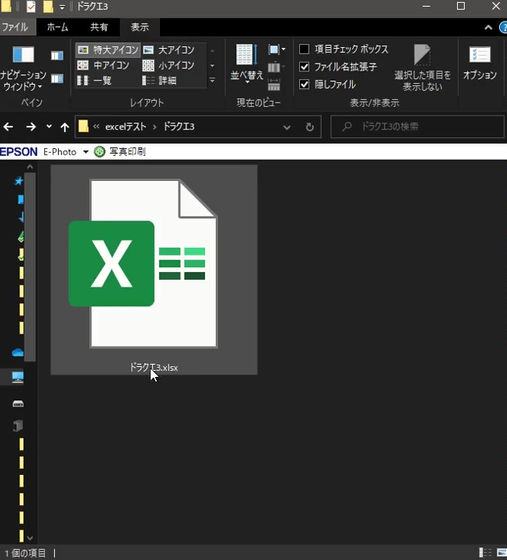Open the recent locations dropdown arrow
The height and width of the screenshot is (560, 507).
49,126
